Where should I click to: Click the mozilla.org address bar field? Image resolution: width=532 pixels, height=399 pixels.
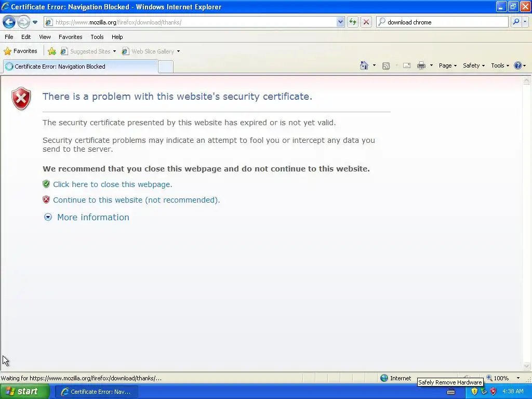(x=195, y=22)
